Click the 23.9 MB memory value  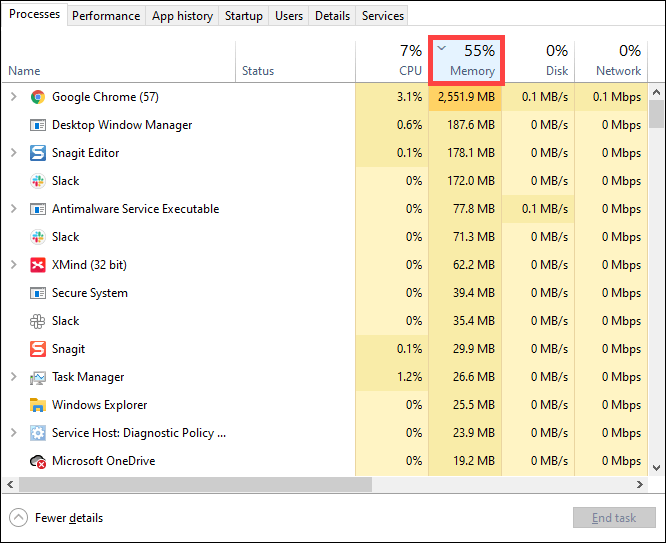pyautogui.click(x=474, y=433)
